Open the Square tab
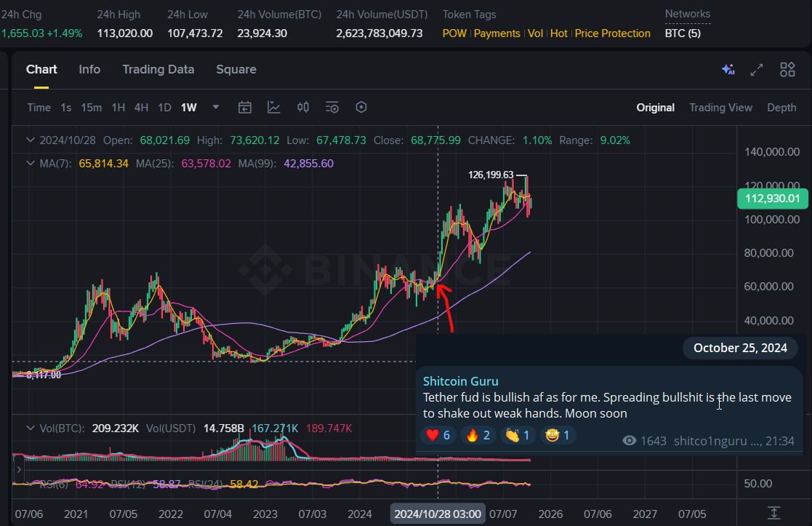This screenshot has width=812, height=526. click(x=236, y=70)
